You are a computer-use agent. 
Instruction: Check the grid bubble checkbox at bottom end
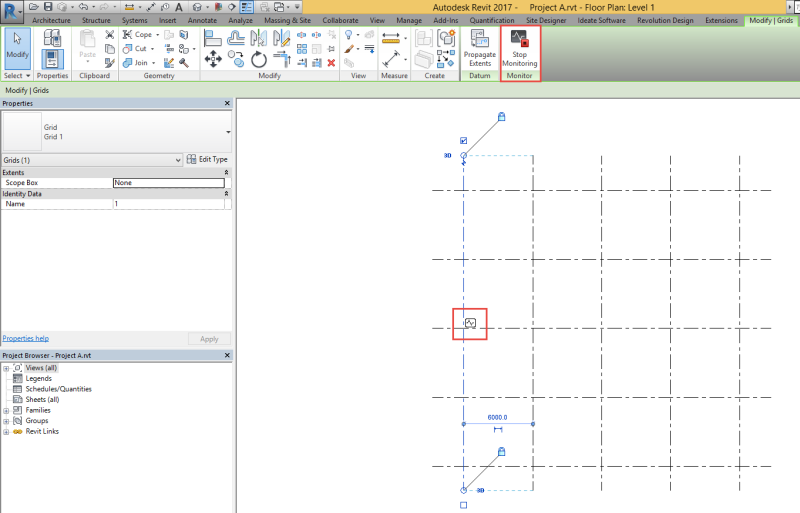pyautogui.click(x=463, y=505)
